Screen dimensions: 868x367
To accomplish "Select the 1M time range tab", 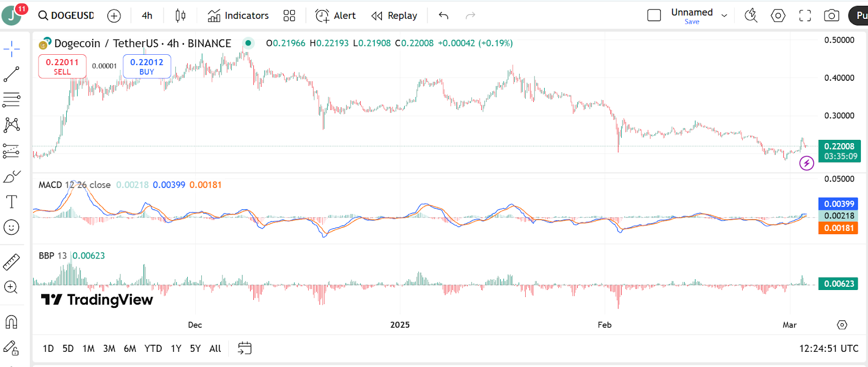I will [88, 349].
